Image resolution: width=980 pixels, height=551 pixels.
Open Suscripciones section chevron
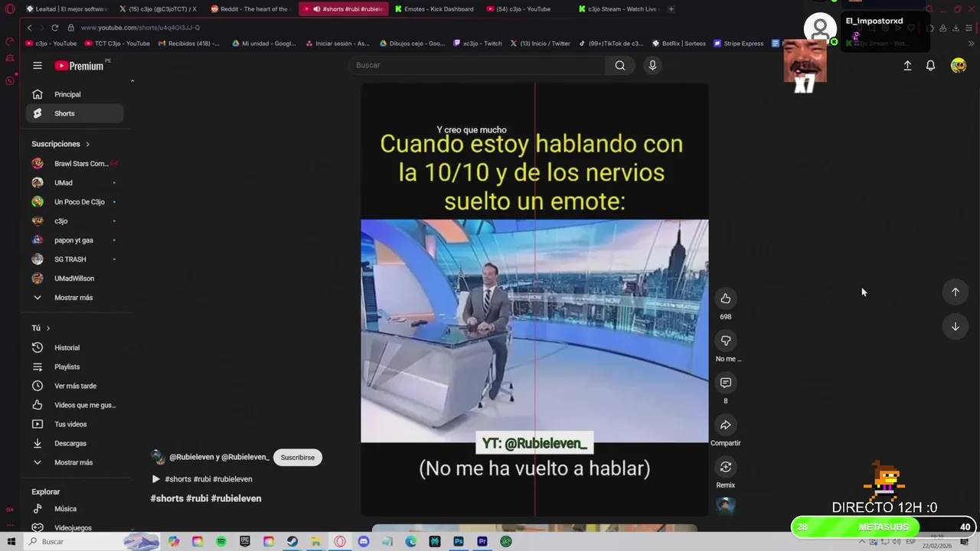87,144
